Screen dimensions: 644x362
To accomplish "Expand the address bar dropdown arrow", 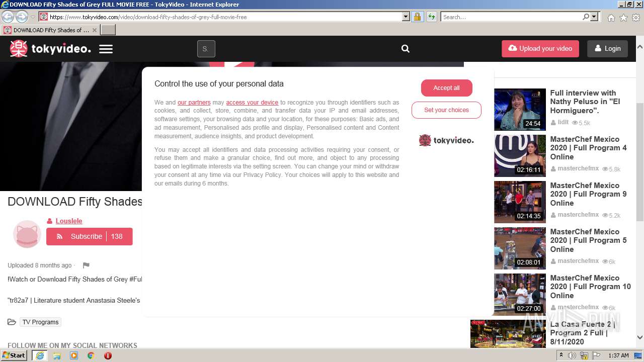I will [406, 17].
